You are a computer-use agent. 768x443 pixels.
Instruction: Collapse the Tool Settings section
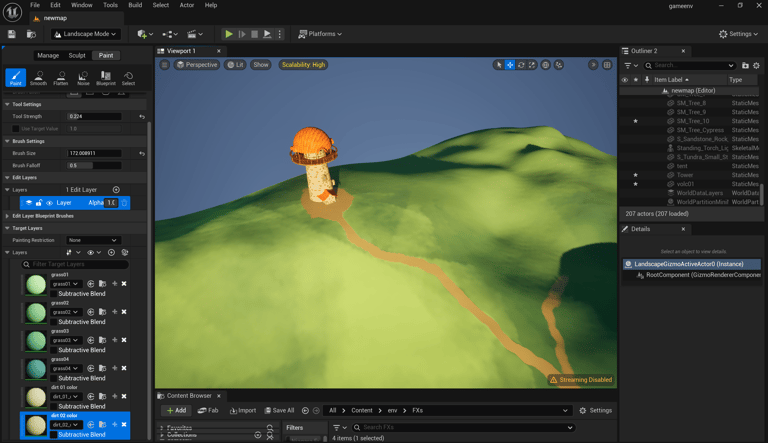(7, 104)
